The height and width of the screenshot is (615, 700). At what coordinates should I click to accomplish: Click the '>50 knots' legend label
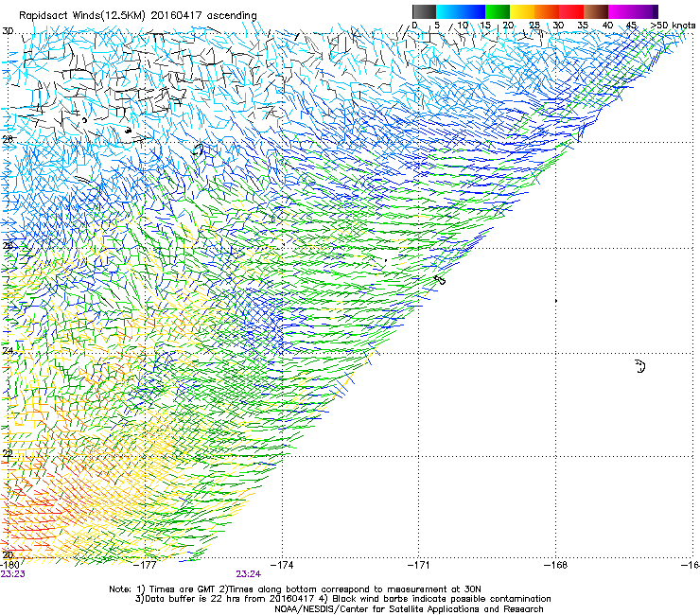point(673,26)
